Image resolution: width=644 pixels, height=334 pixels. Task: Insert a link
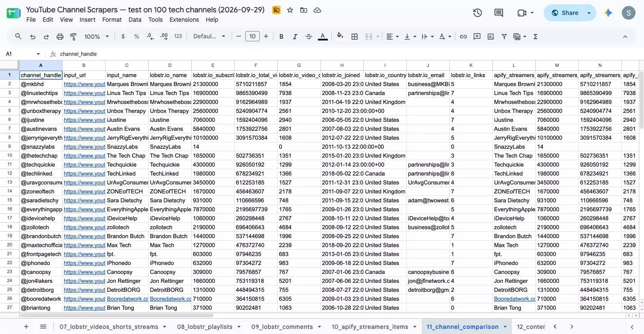point(463,37)
